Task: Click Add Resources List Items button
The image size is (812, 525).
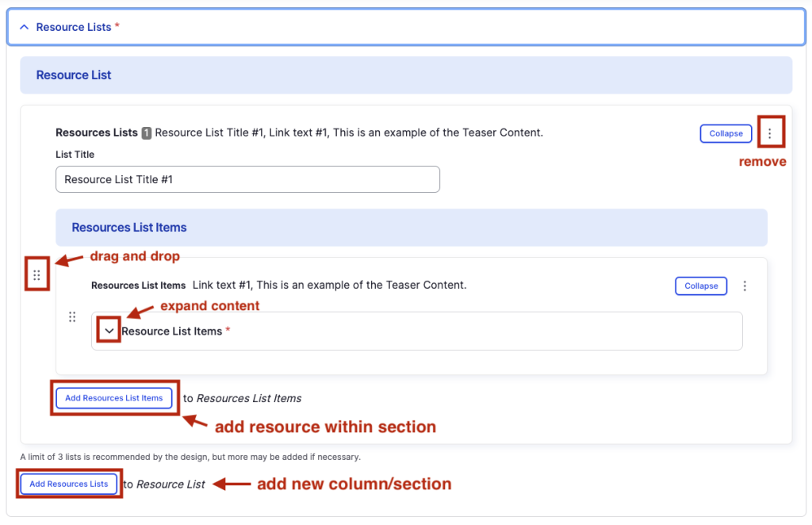Action: (114, 398)
